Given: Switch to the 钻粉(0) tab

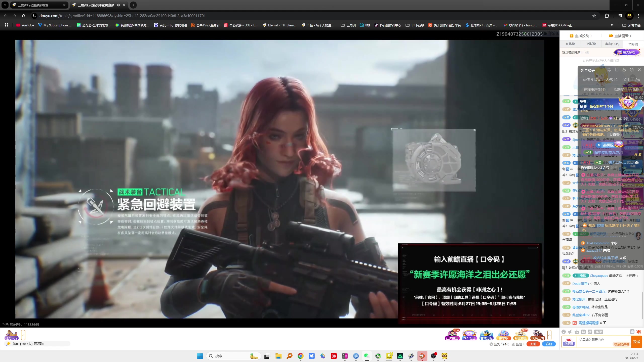Looking at the screenshot, I should pyautogui.click(x=633, y=44).
